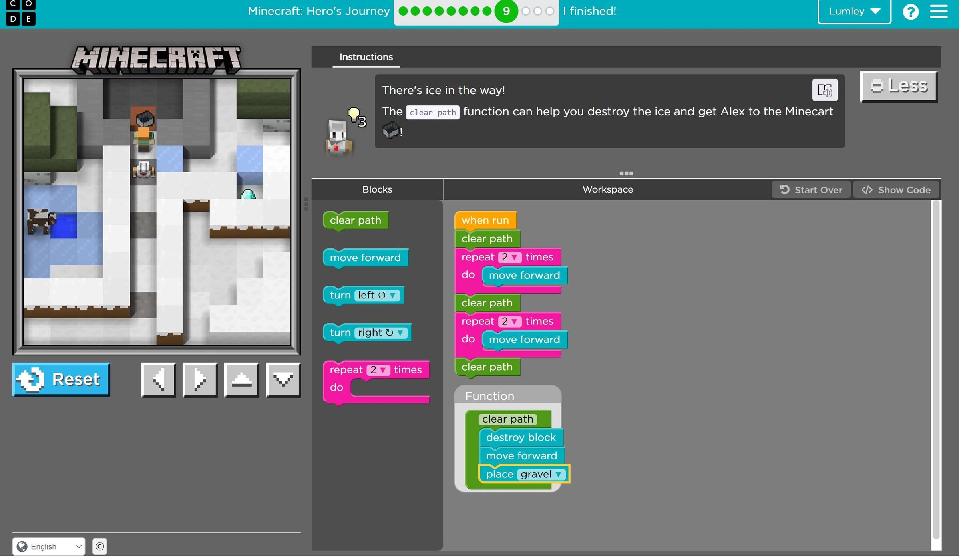Open the help question mark icon
Screen dimensions: 959x560
pos(911,11)
